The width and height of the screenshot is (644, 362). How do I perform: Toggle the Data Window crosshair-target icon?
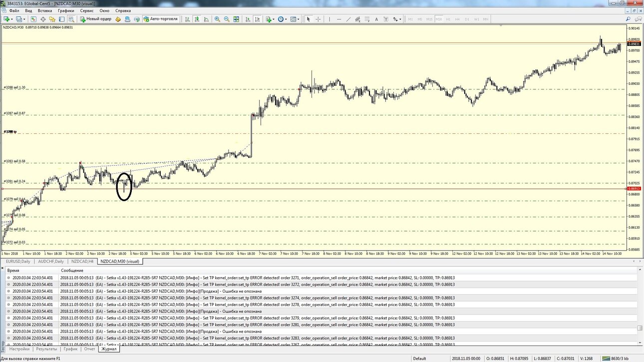43,19
